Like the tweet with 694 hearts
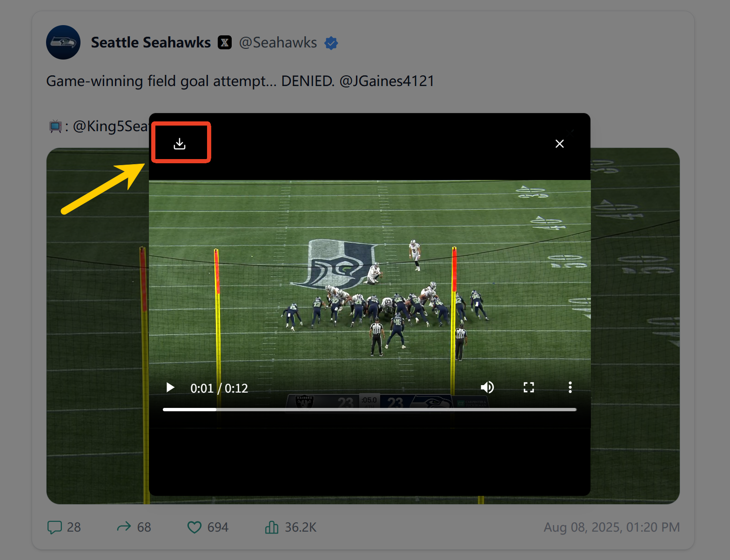Viewport: 730px width, 560px height. point(194,527)
